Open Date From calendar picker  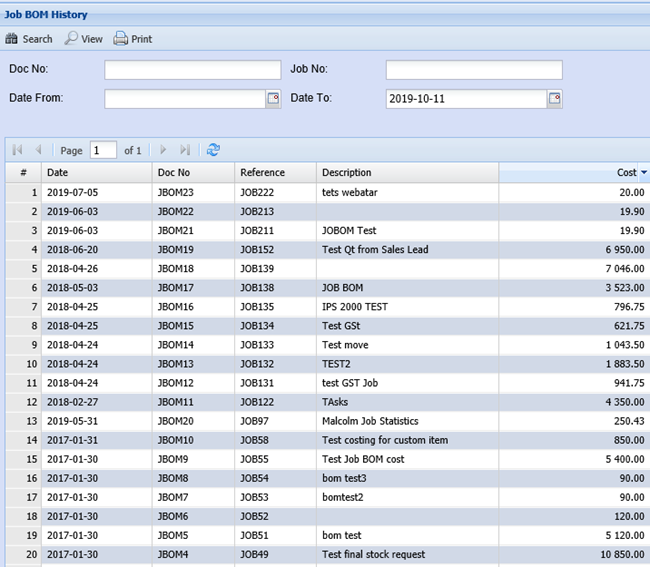[x=272, y=98]
